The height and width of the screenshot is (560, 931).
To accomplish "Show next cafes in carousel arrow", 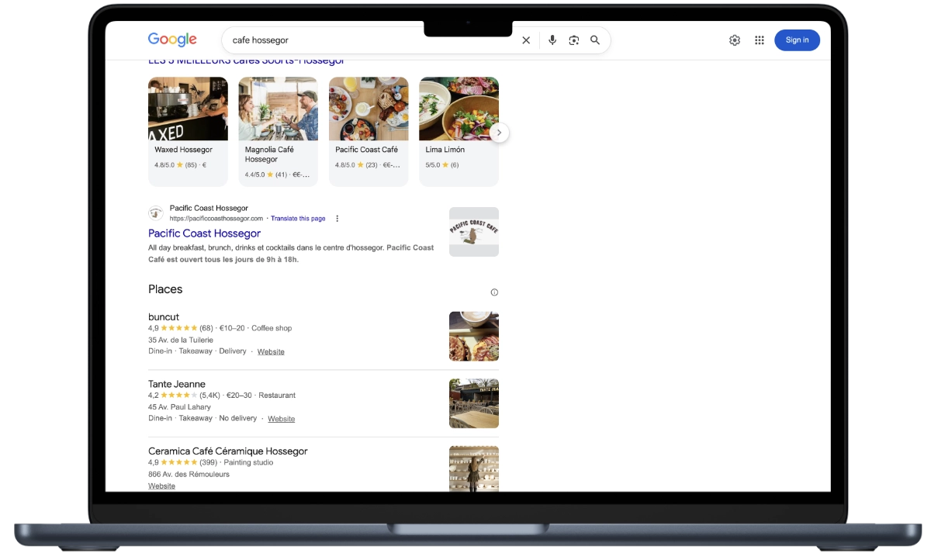I will (500, 133).
